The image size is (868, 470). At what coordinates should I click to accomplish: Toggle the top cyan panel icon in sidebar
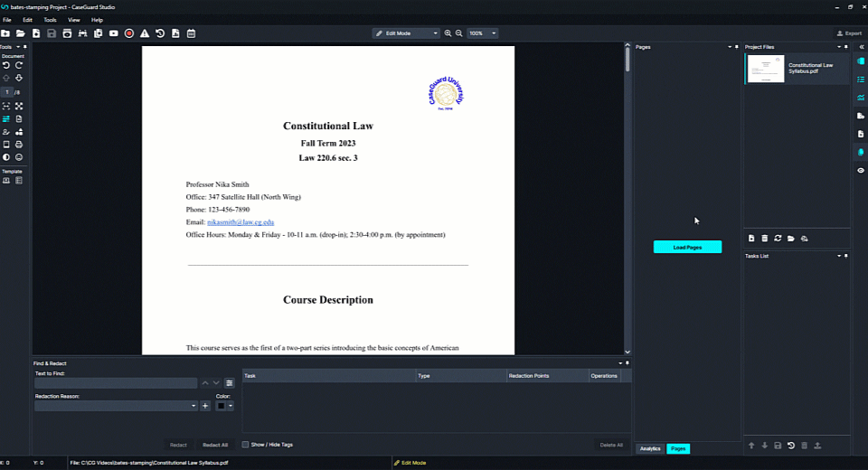[x=861, y=61]
